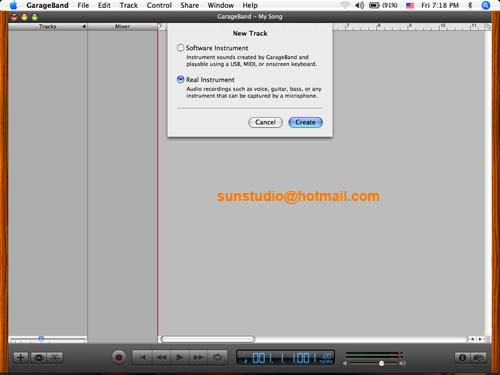Toggle the cycle region button

click(x=217, y=358)
